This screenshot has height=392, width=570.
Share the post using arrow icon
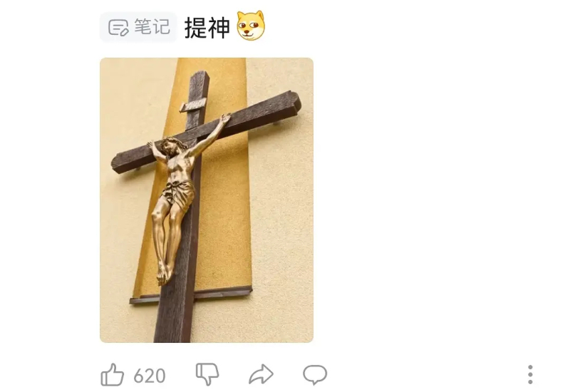(x=261, y=374)
